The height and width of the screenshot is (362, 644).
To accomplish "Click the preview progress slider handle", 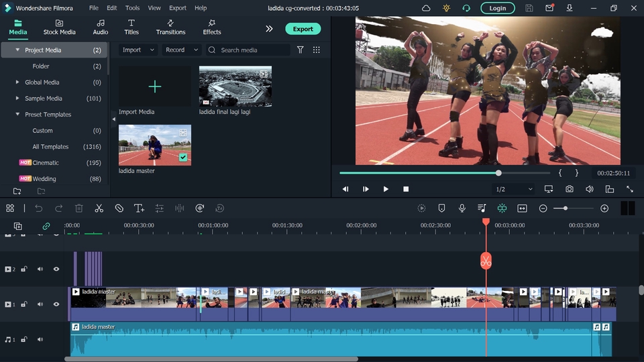I will tap(498, 173).
